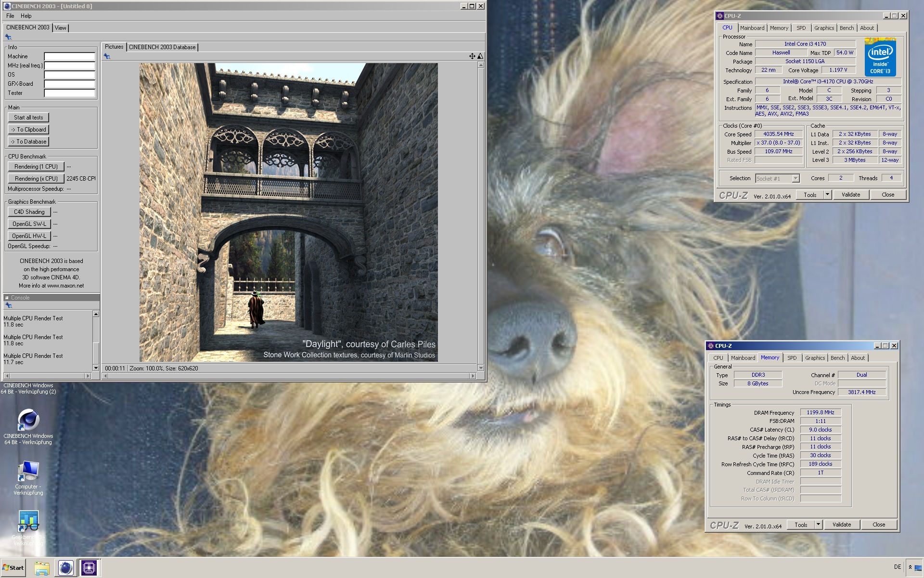The image size is (924, 578).
Task: Click the move-view cross arrows icon
Action: tap(472, 56)
